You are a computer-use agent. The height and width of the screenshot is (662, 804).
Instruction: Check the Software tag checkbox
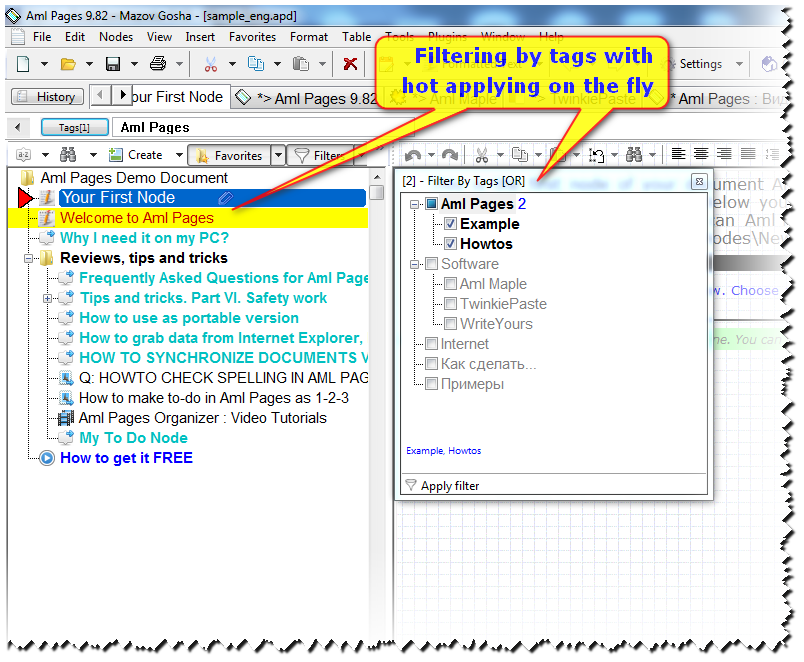click(x=432, y=264)
